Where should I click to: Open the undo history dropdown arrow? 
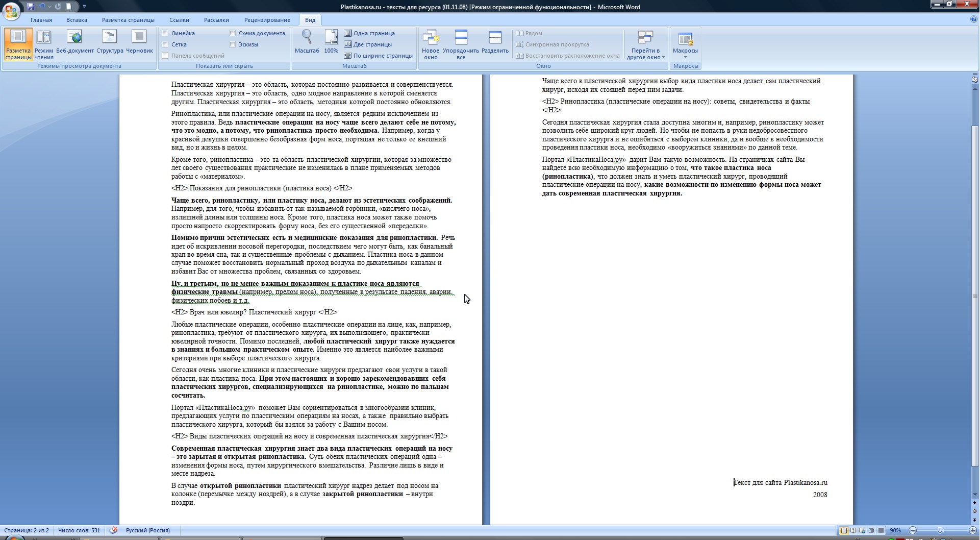[x=49, y=7]
